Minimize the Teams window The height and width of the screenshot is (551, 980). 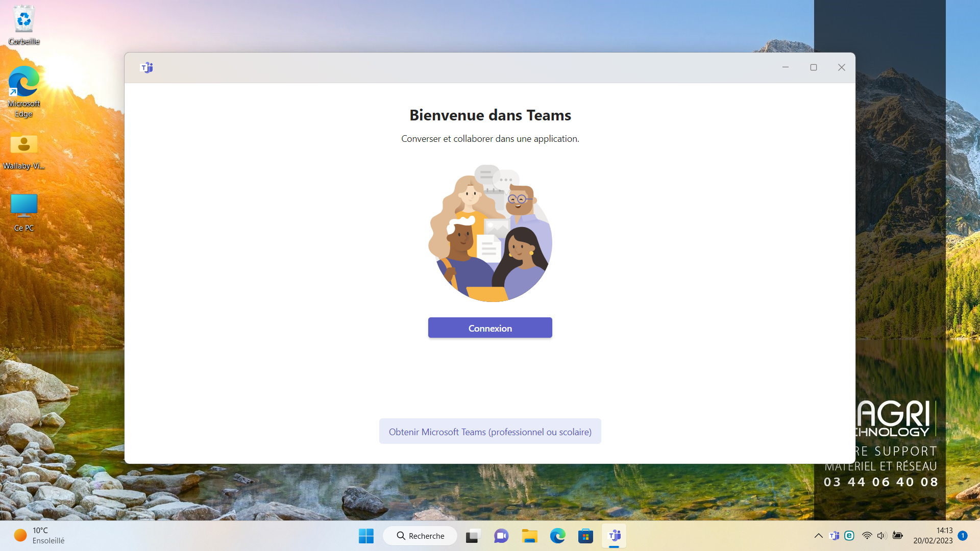(786, 67)
